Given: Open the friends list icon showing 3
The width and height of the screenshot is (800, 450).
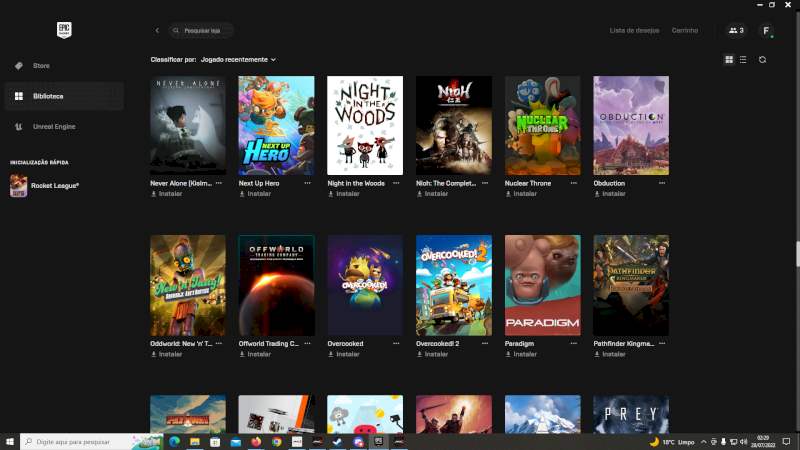Looking at the screenshot, I should pos(736,31).
